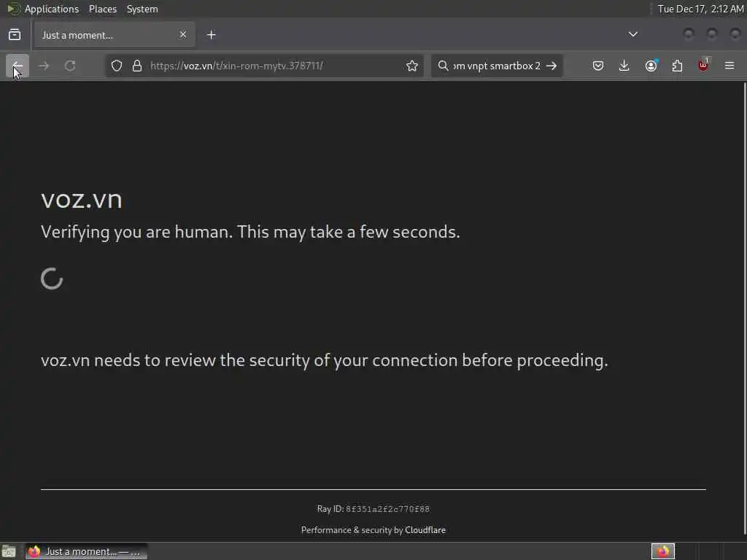This screenshot has height=560, width=747.
Task: Go back one page in Firefox
Action: (x=18, y=66)
